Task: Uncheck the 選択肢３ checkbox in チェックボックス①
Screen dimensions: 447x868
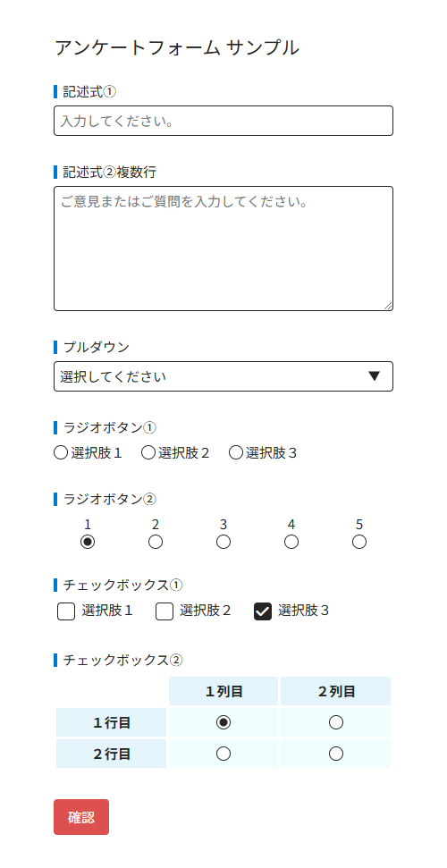Action: [x=263, y=611]
